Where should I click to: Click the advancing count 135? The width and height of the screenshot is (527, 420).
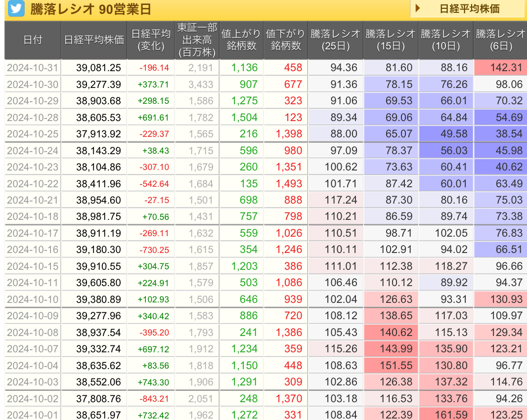(249, 184)
